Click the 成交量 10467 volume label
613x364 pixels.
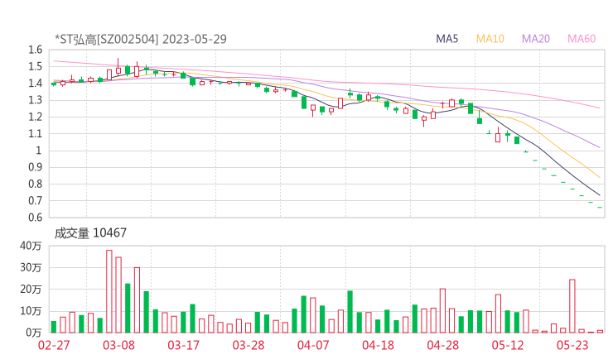pos(90,233)
